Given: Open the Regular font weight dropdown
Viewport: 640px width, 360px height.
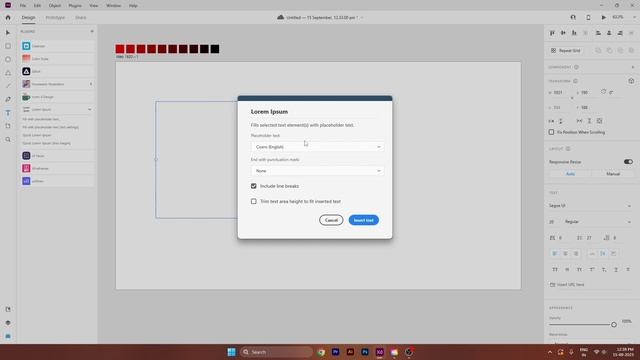Looking at the screenshot, I should click(x=598, y=222).
